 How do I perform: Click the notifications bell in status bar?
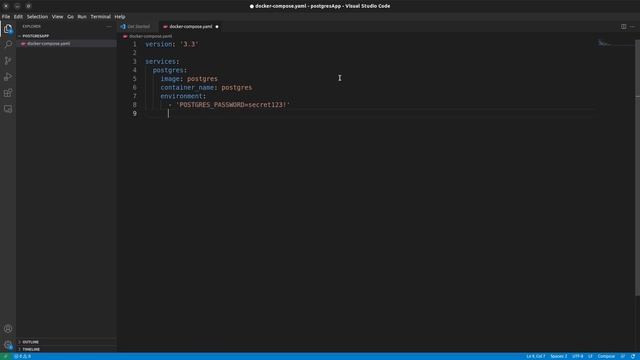click(x=633, y=356)
